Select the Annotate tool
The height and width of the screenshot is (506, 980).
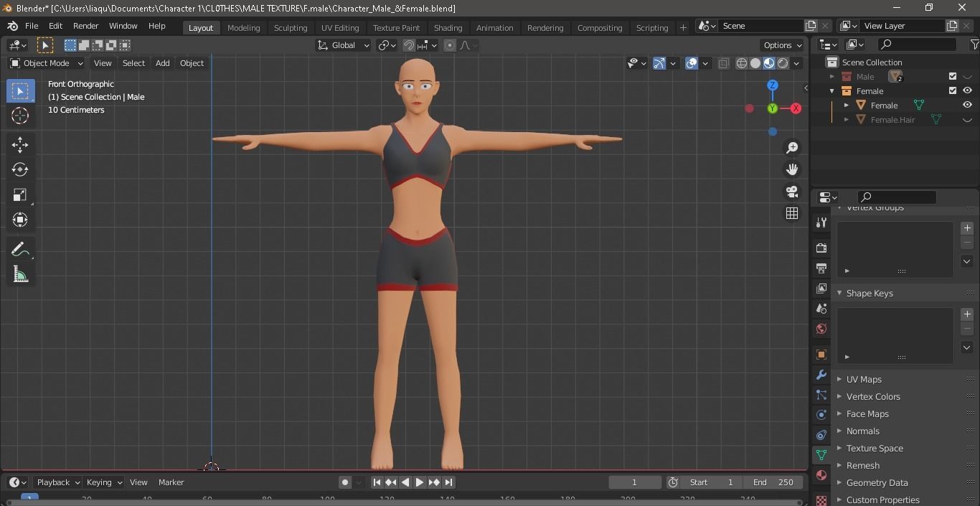pos(20,250)
